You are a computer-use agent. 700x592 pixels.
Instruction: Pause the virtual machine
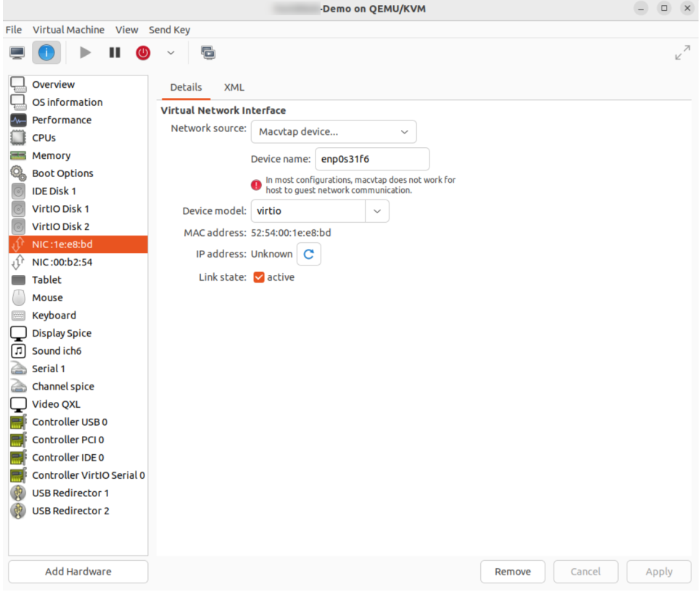(x=113, y=52)
